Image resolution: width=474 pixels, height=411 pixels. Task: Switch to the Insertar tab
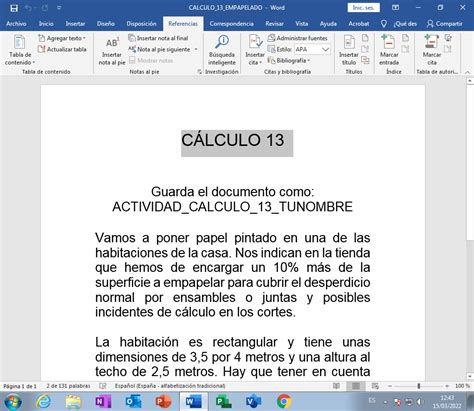point(75,24)
